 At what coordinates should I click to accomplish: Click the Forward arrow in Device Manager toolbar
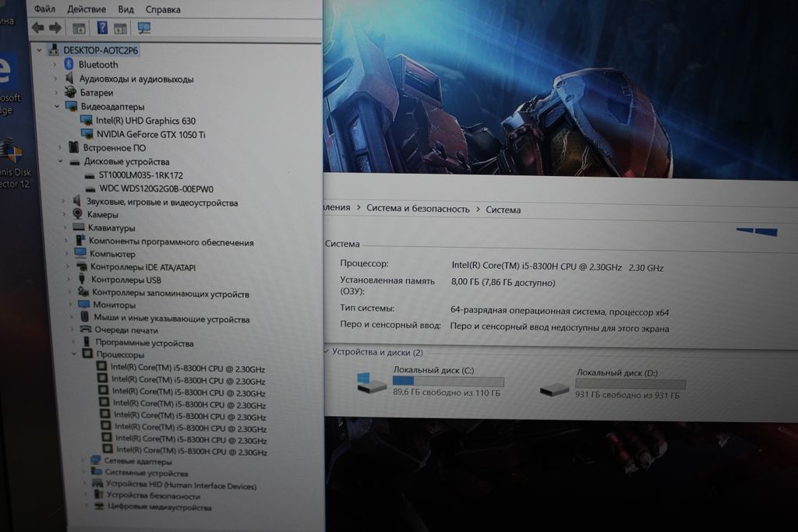55,27
